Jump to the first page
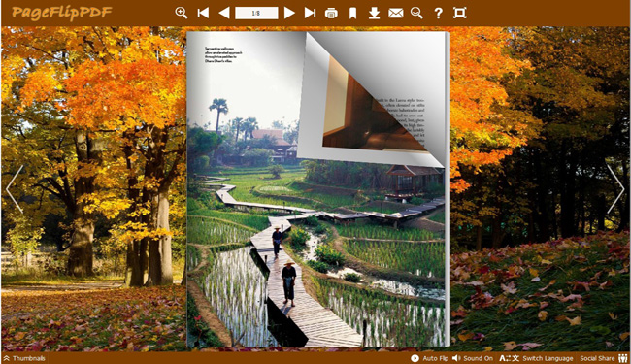 pyautogui.click(x=203, y=13)
